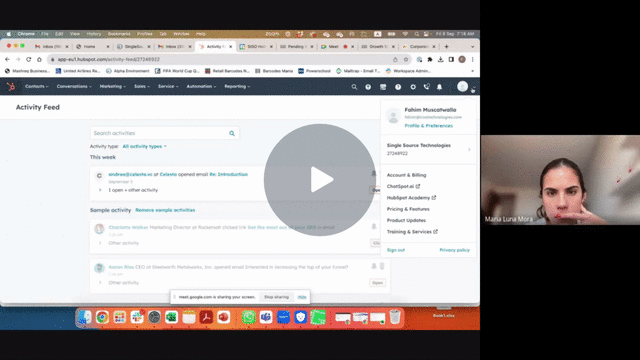
Task: Click the Profile & Preferences link
Action: point(429,126)
